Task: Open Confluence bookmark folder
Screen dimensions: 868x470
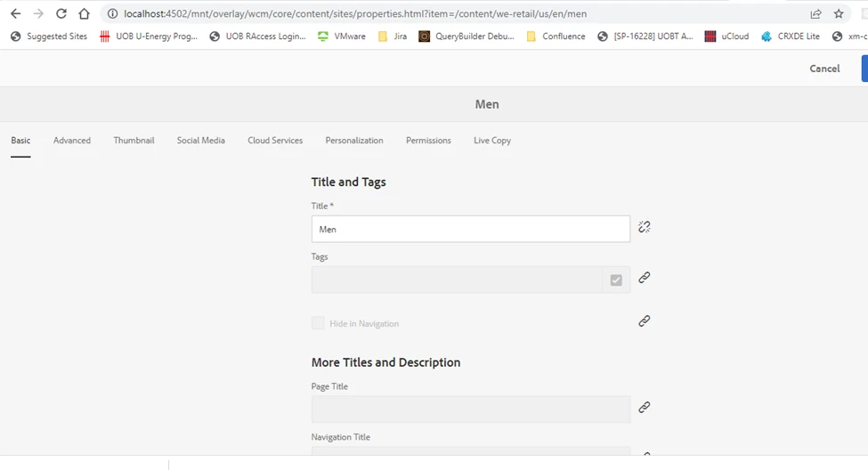Action: click(556, 36)
